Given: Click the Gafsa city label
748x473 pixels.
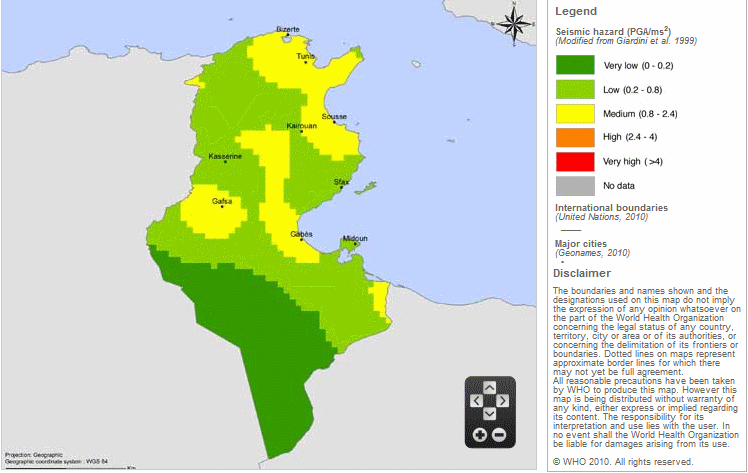Looking at the screenshot, I should click(x=222, y=201).
